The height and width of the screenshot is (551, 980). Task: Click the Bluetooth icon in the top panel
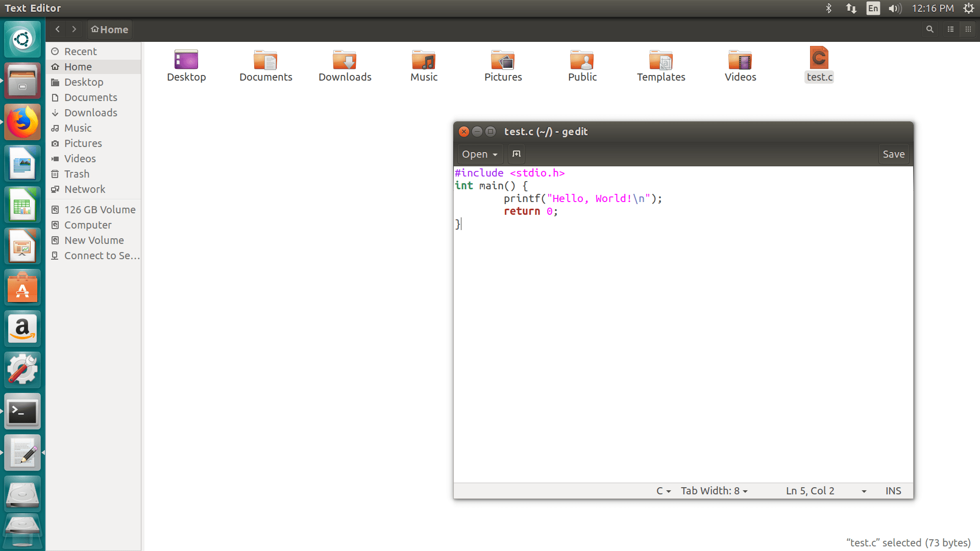tap(828, 8)
